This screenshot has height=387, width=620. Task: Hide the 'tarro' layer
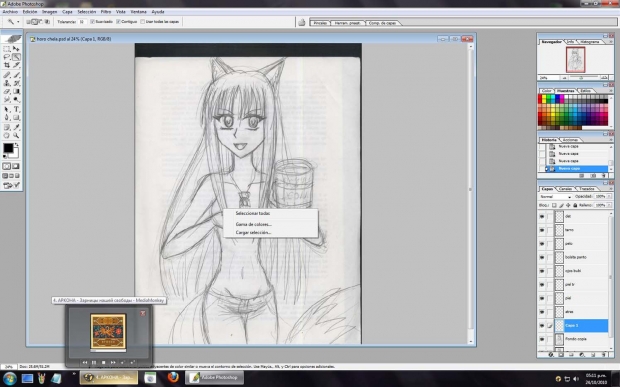(x=542, y=230)
